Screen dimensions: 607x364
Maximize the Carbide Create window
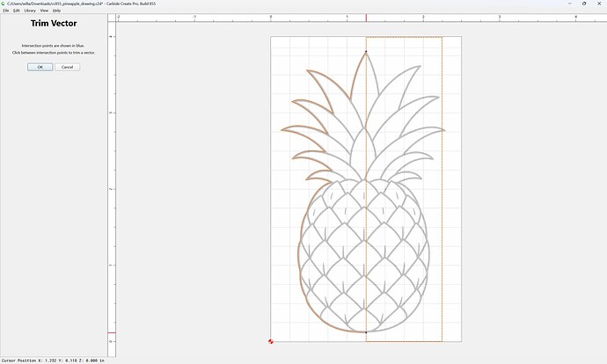584,4
